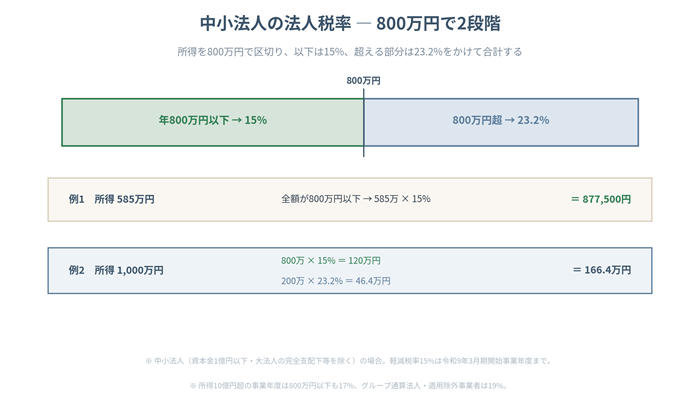700x413 pixels.
Task: Click the first footnote about 中小法人 資本金1億円以下
Action: (349, 361)
